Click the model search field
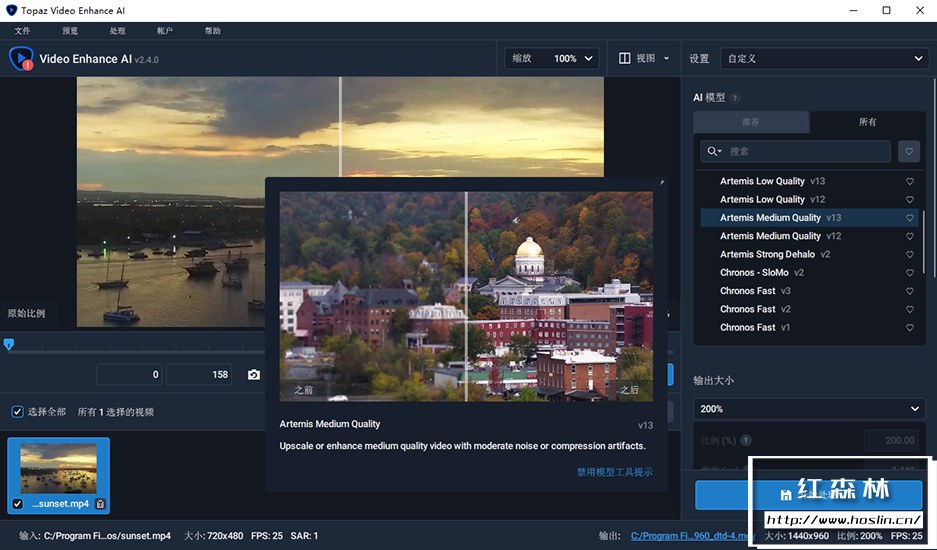Image resolution: width=937 pixels, height=550 pixels. coord(795,151)
